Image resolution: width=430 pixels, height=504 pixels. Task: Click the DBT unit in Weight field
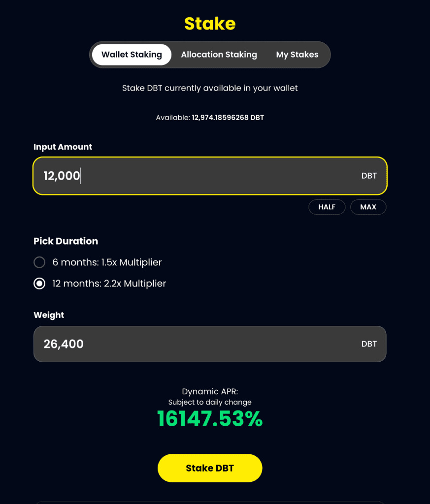[369, 344]
